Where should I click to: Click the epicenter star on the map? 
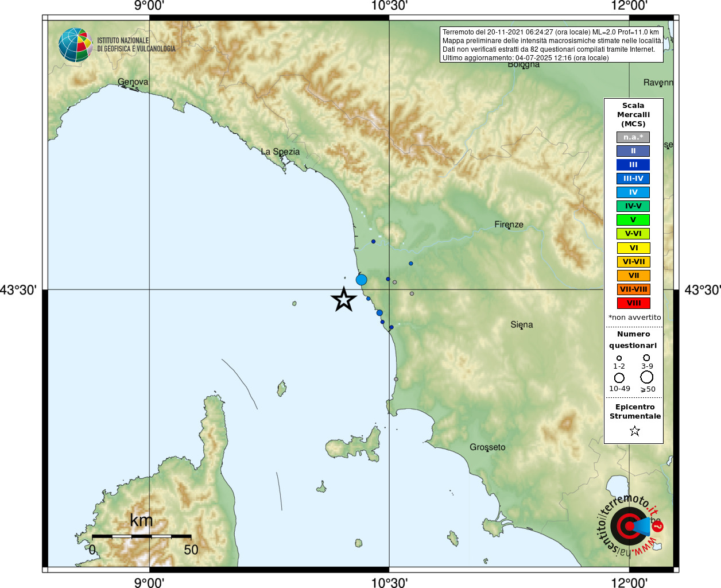click(344, 299)
